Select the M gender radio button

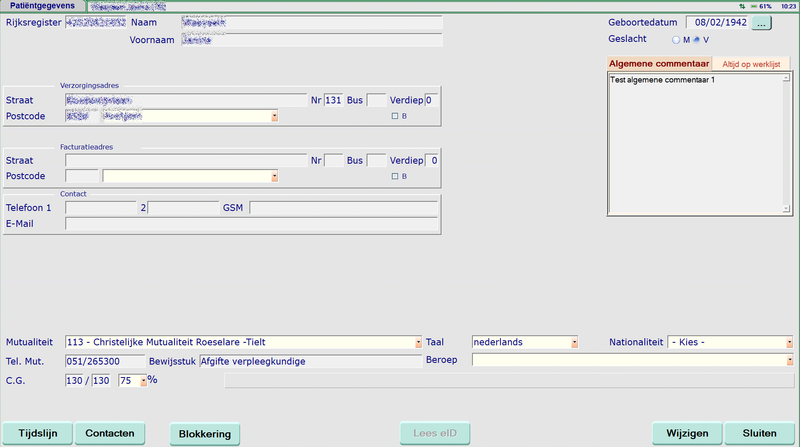click(677, 40)
